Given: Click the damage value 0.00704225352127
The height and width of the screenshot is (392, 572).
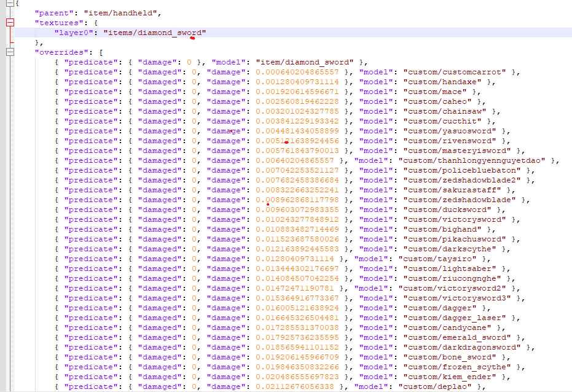Looking at the screenshot, I should 297,171.
